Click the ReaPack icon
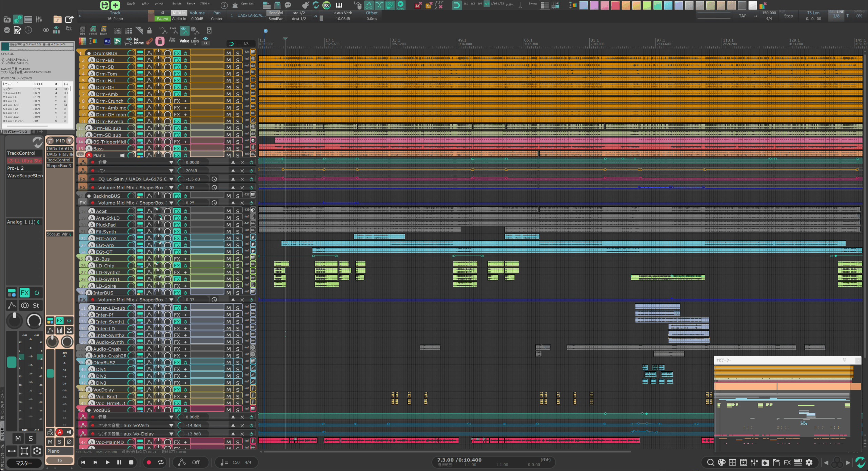This screenshot has height=471, width=868. point(68,29)
